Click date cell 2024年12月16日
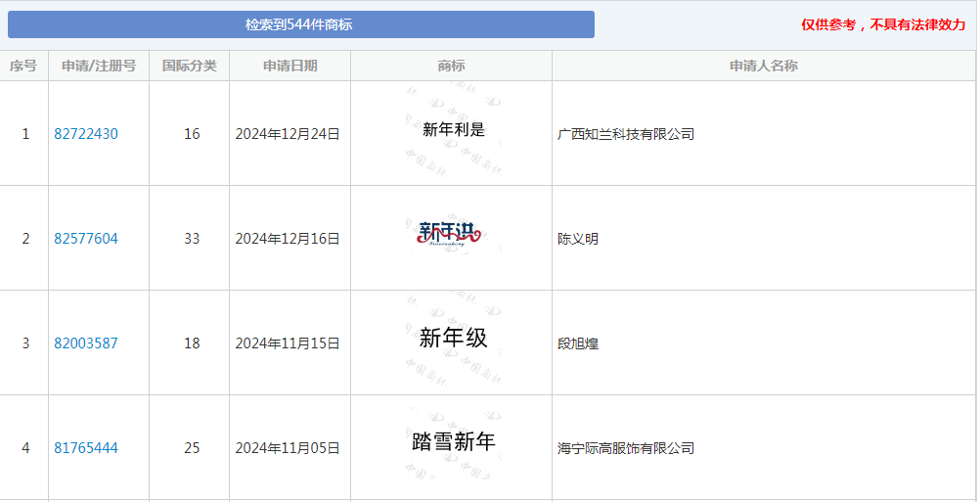Viewport: 980px width, 502px height. point(288,238)
